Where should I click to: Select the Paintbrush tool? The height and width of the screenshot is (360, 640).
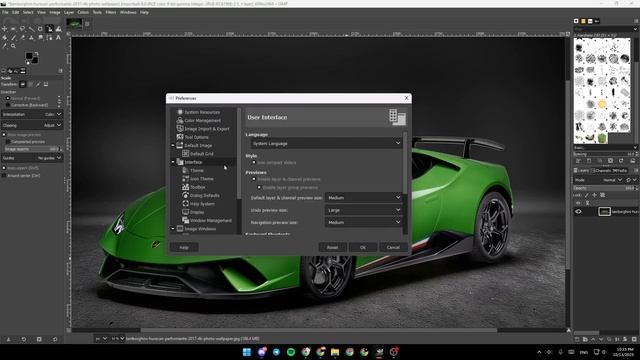pos(13,38)
